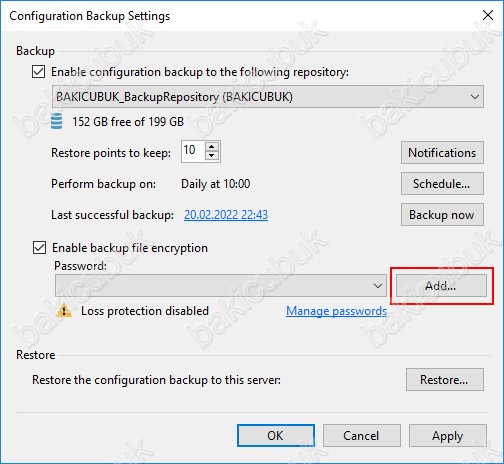Image resolution: width=504 pixels, height=464 pixels.
Task: Decrease restore points with down arrow
Action: (212, 156)
